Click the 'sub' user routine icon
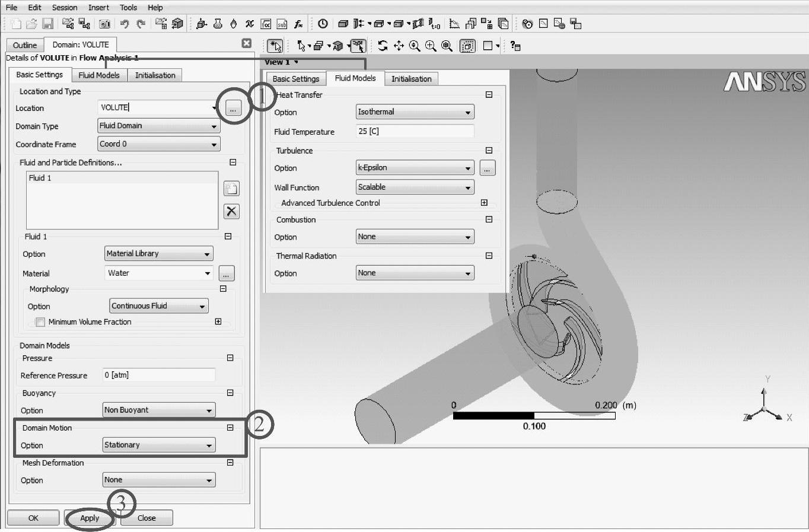 282,24
